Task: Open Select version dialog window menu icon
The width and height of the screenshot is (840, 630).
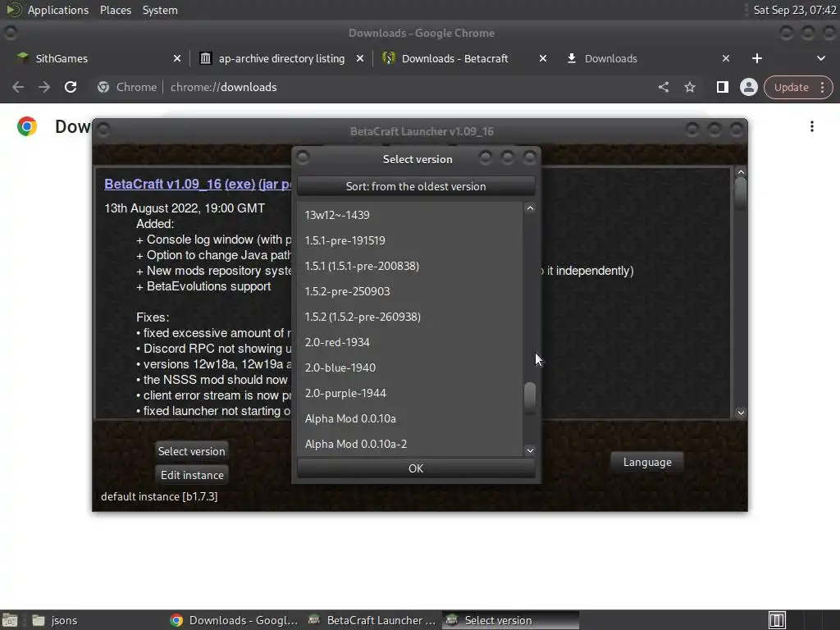Action: click(x=303, y=157)
